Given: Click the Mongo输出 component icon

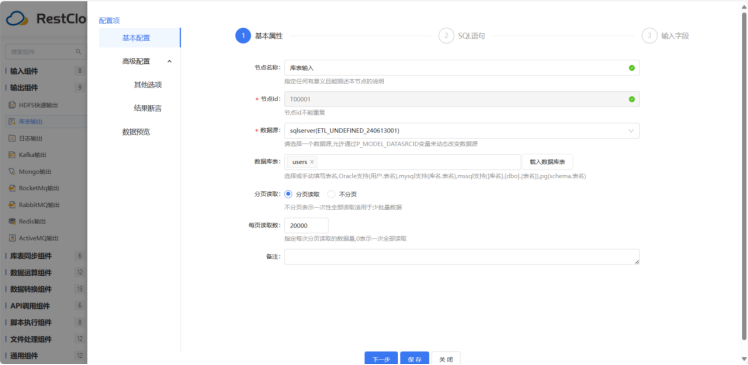Looking at the screenshot, I should click(x=12, y=171).
